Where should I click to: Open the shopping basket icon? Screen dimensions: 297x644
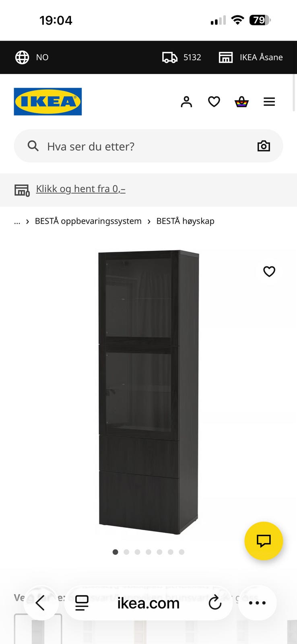241,102
